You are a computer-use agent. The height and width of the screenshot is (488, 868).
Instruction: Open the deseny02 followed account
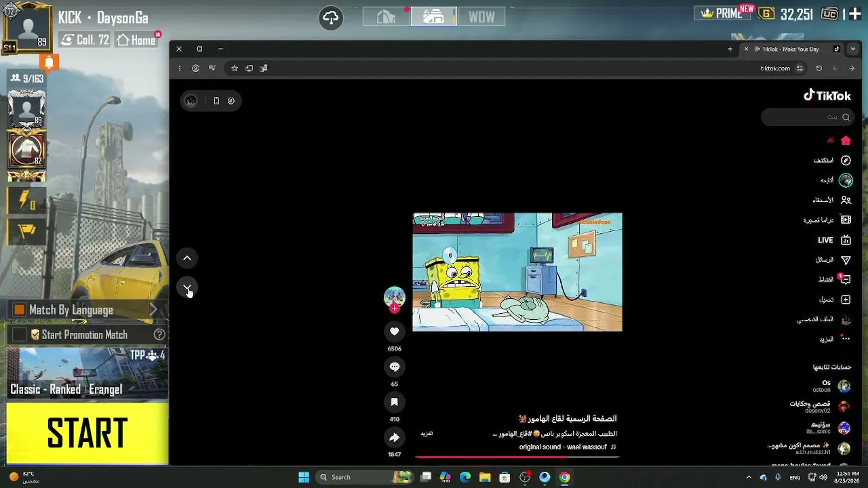[x=820, y=407]
